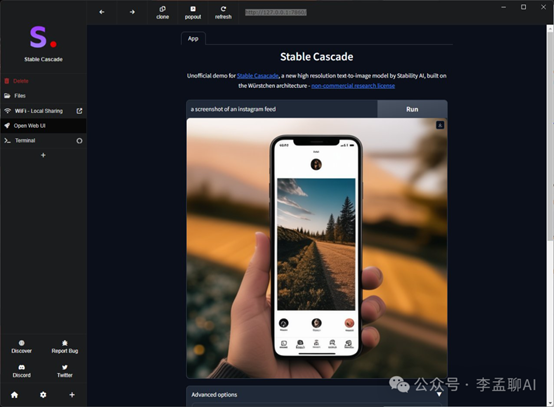The width and height of the screenshot is (554, 407).
Task: Open WiFi Local Sharing external link
Action: 79,111
